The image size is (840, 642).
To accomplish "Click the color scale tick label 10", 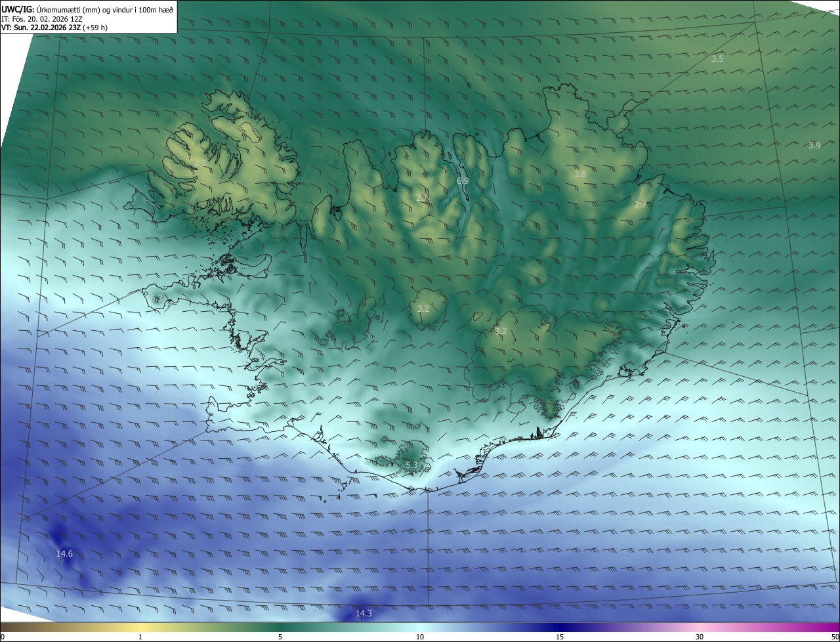I will tap(420, 637).
